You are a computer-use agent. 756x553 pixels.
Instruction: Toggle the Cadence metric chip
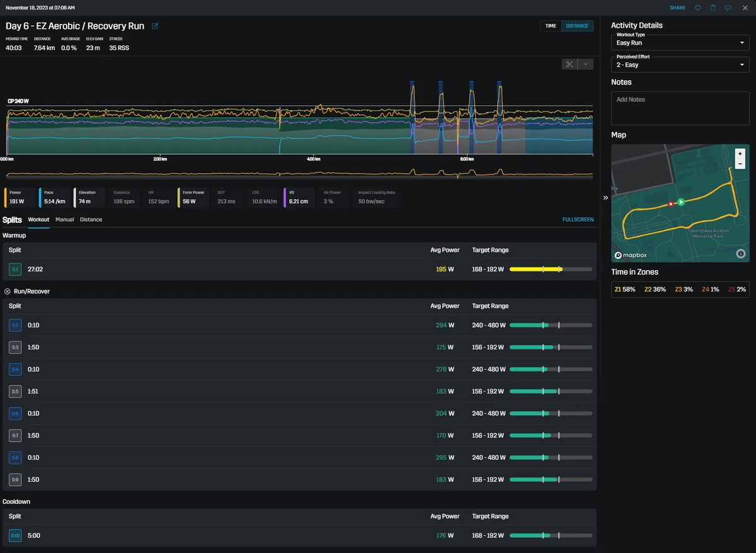tap(124, 197)
